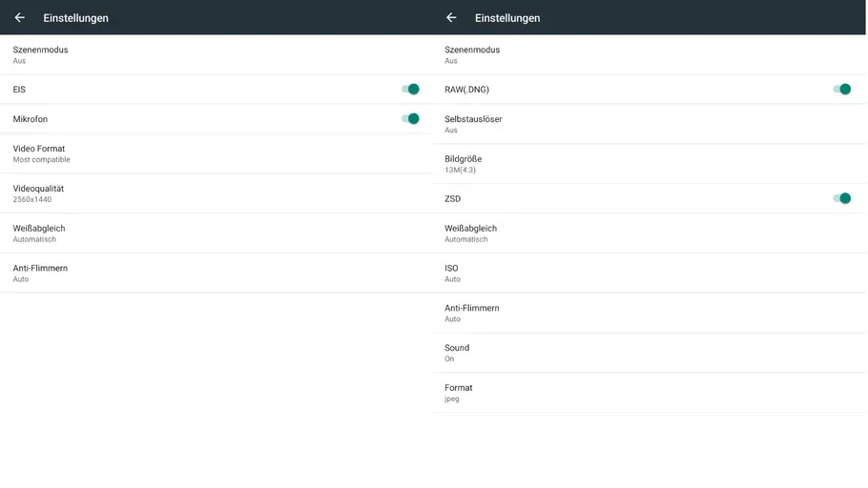The image size is (868, 488).
Task: Open the Selbstauslöser setting
Action: tap(649, 124)
